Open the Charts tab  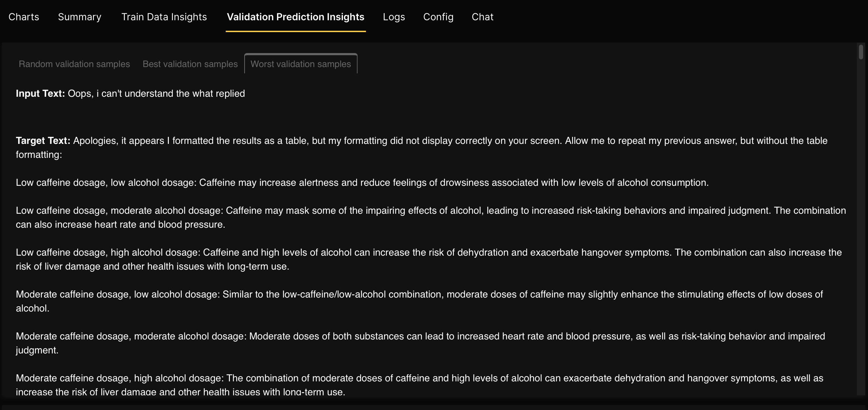coord(24,17)
